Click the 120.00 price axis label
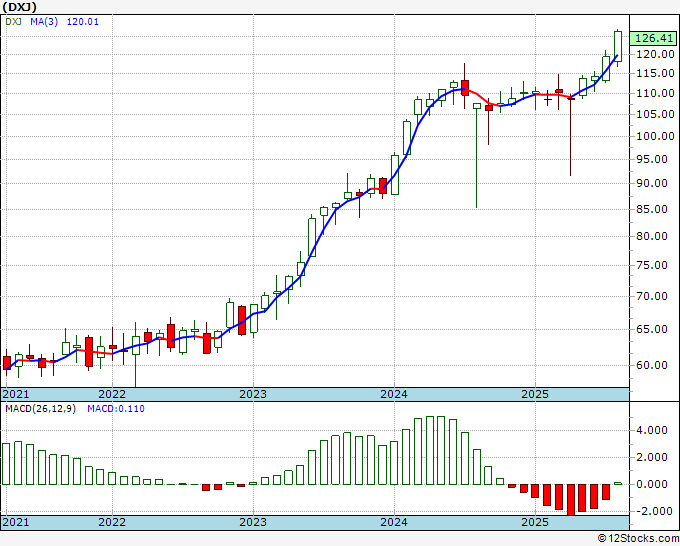The height and width of the screenshot is (546, 680). (x=655, y=54)
